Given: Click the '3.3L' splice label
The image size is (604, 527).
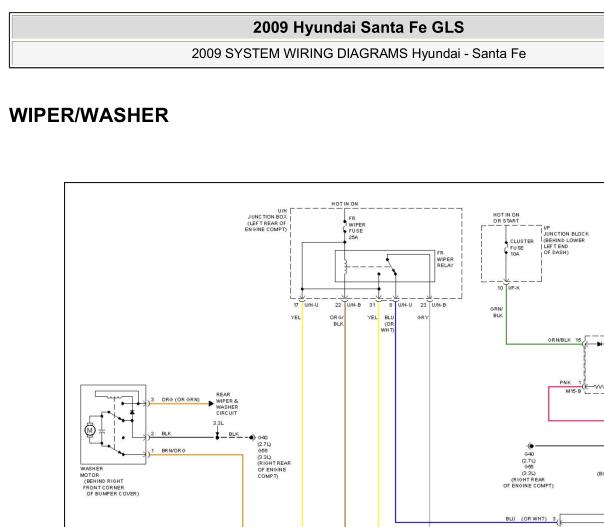Looking at the screenshot, I should 218,423.
